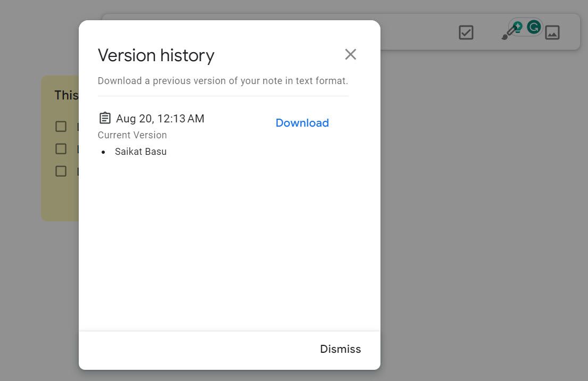This screenshot has height=381, width=588.
Task: Select the checklist icon in note toolbar
Action: [466, 32]
